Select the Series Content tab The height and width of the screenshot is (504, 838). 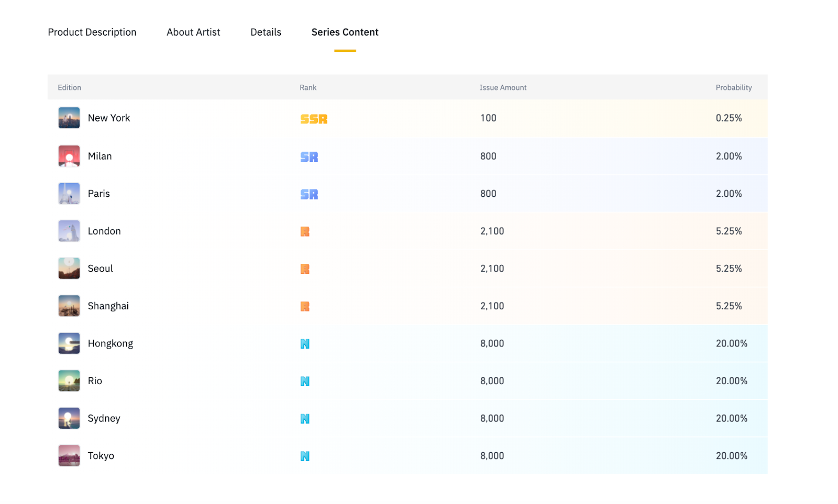click(x=345, y=32)
